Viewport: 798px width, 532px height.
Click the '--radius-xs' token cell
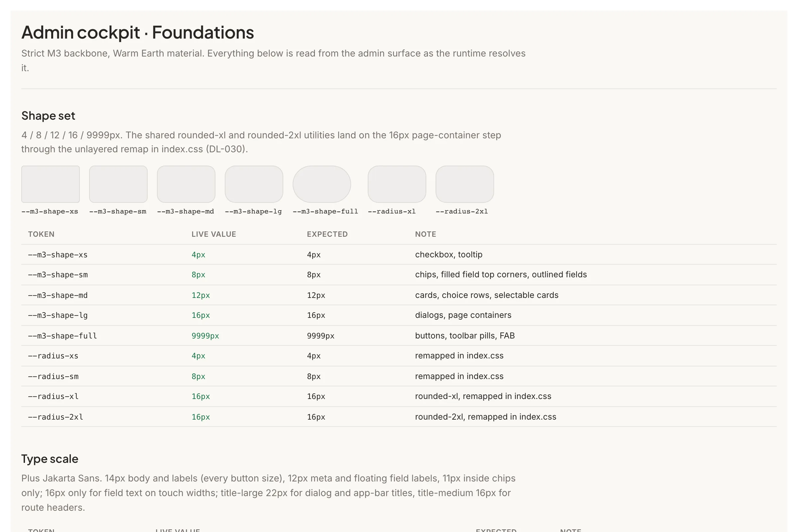53,356
